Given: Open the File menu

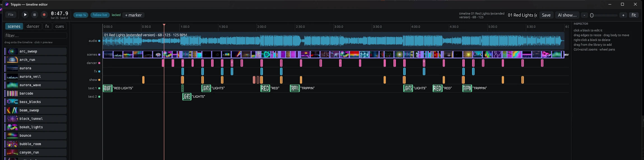Looking at the screenshot, I should [11, 15].
